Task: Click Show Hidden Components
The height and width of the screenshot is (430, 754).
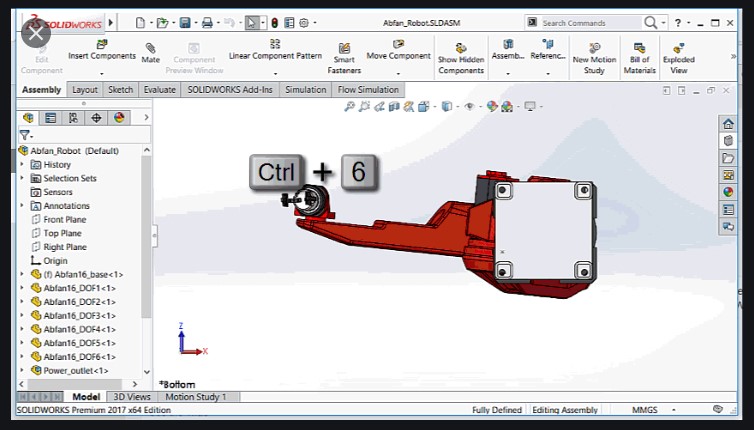Action: 461,59
